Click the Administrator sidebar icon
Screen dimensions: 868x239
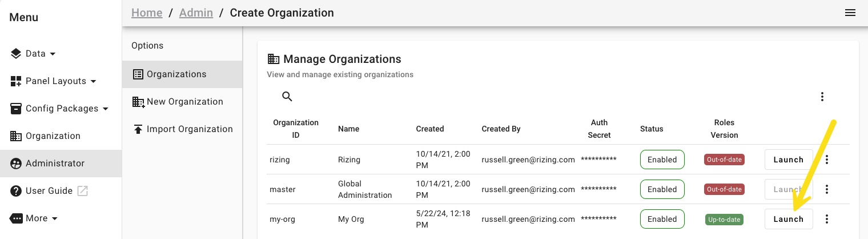16,164
